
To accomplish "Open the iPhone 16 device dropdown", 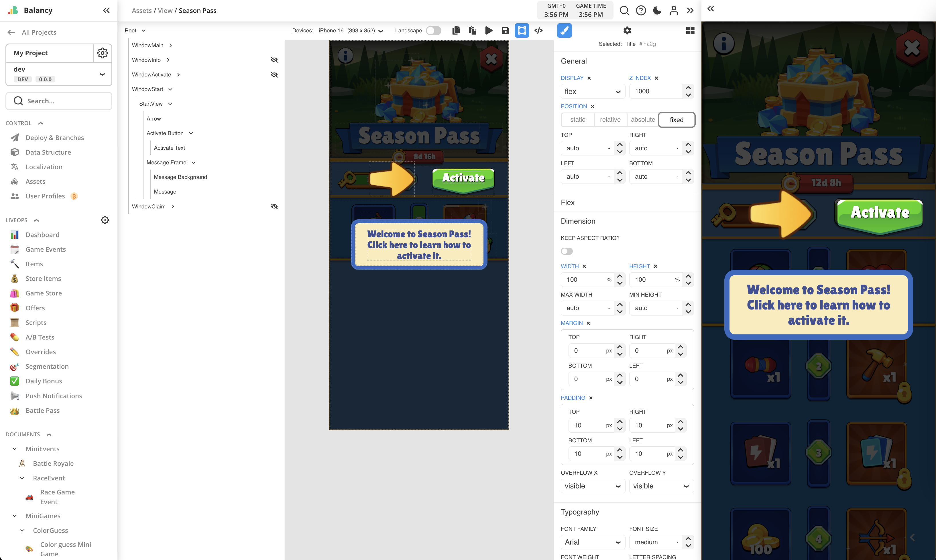I will point(351,31).
